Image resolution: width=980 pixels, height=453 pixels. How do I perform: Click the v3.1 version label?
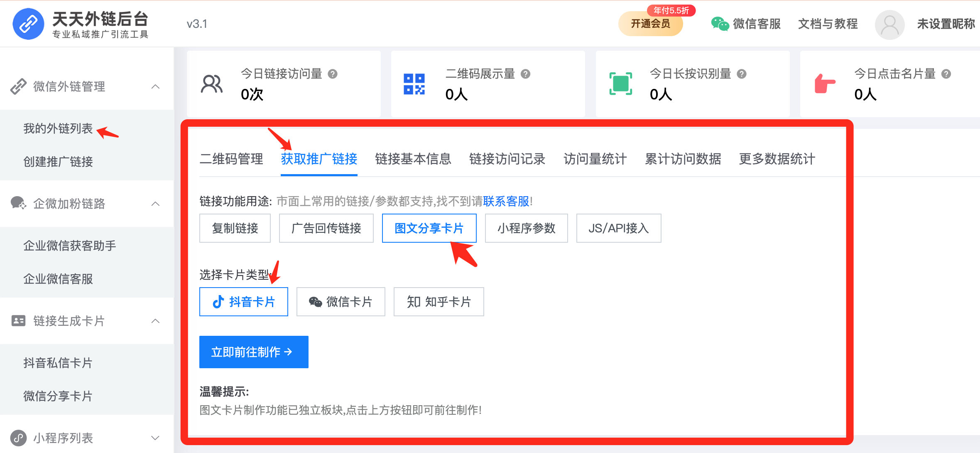pos(197,24)
